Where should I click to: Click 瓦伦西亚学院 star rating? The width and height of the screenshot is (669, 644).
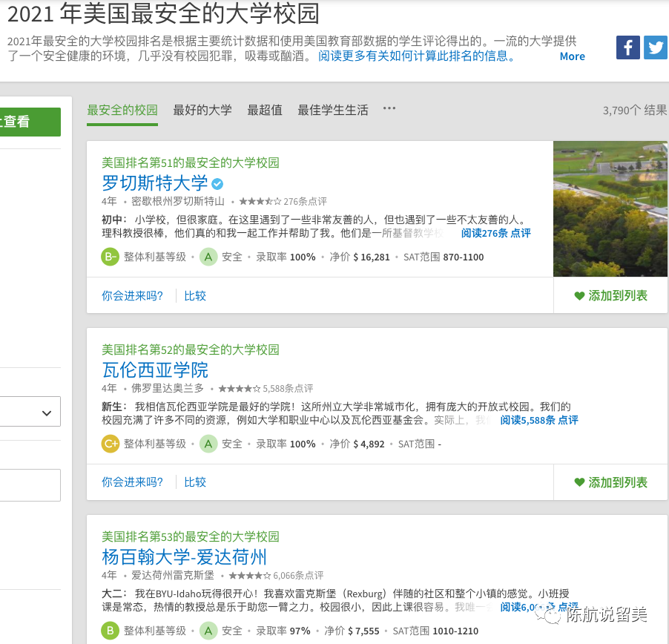click(239, 388)
